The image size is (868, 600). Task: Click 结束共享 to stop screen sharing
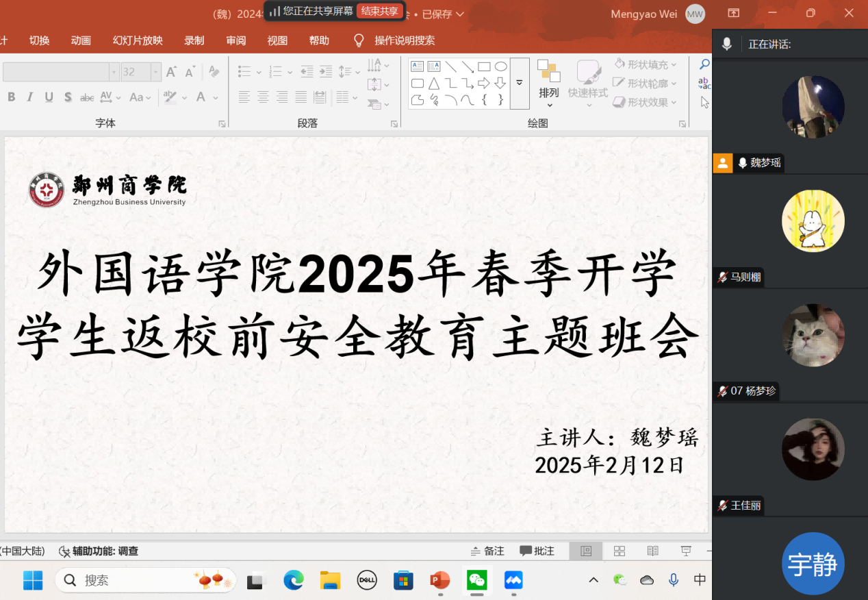click(380, 11)
